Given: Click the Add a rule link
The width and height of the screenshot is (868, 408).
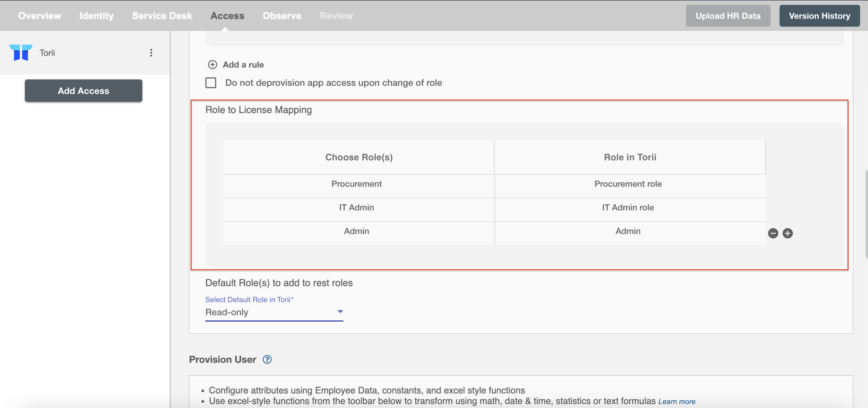Looking at the screenshot, I should pos(243,64).
